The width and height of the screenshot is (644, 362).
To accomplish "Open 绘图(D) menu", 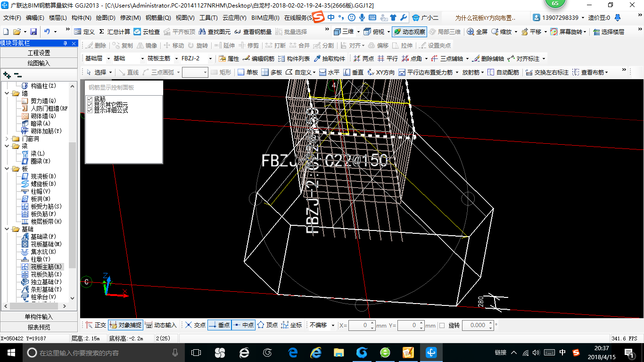I will point(106,18).
